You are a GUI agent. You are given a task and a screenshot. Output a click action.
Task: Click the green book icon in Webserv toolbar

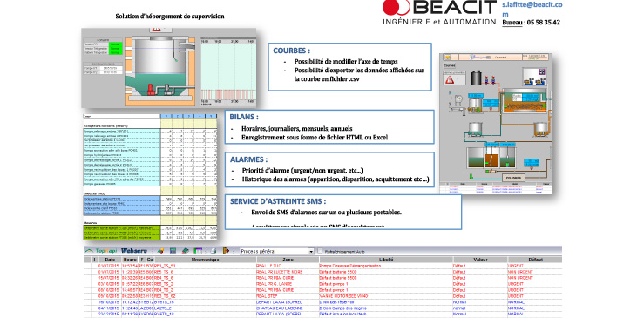(x=186, y=251)
